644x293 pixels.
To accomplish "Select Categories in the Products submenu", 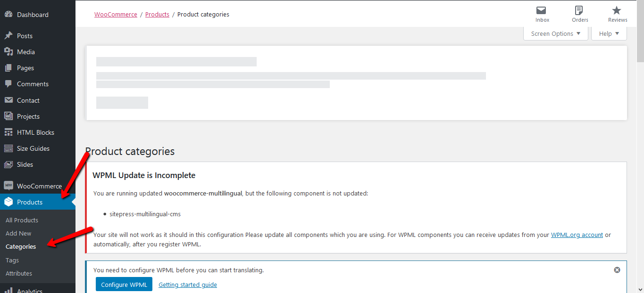I will 21,246.
